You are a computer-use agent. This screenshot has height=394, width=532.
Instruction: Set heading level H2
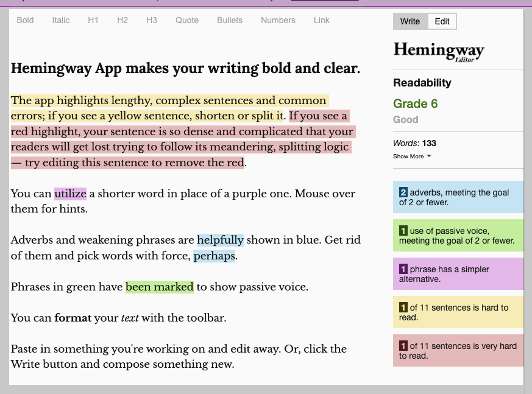click(122, 20)
